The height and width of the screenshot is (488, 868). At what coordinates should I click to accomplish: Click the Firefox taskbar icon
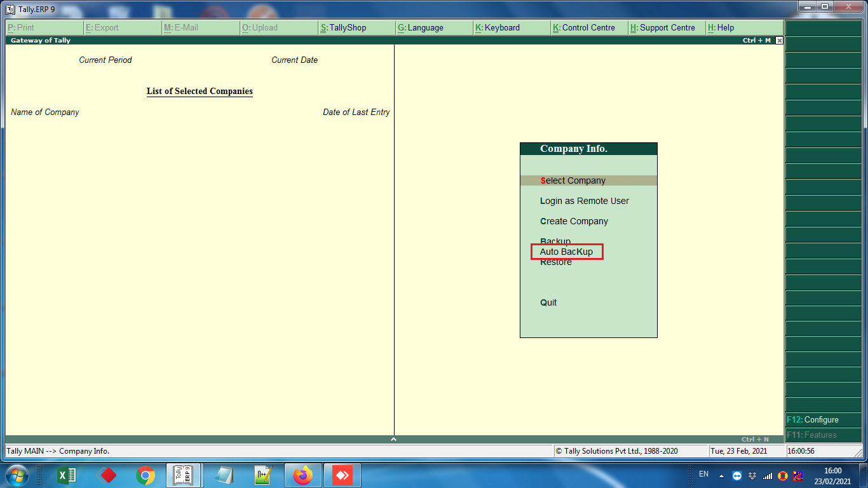pyautogui.click(x=303, y=475)
